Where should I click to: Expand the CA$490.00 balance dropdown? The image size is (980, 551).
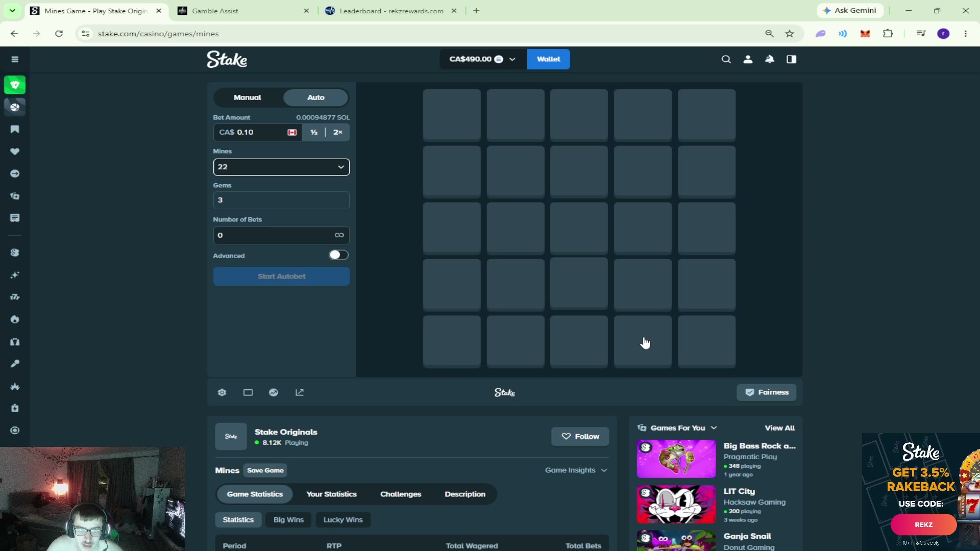482,59
